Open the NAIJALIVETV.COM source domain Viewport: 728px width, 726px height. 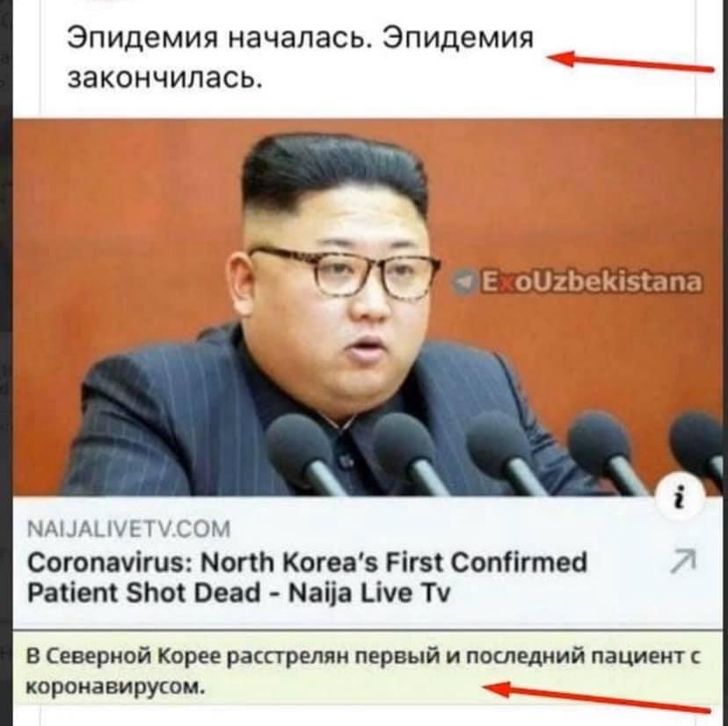point(129,529)
